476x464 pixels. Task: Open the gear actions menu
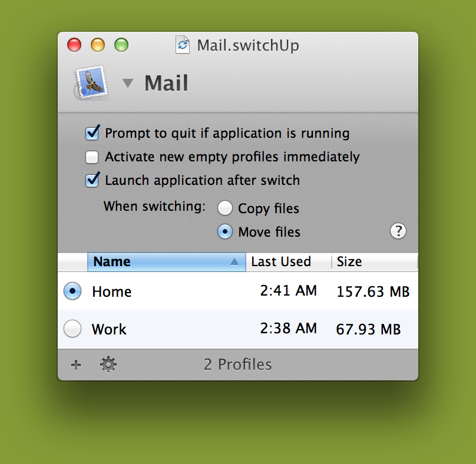(108, 365)
